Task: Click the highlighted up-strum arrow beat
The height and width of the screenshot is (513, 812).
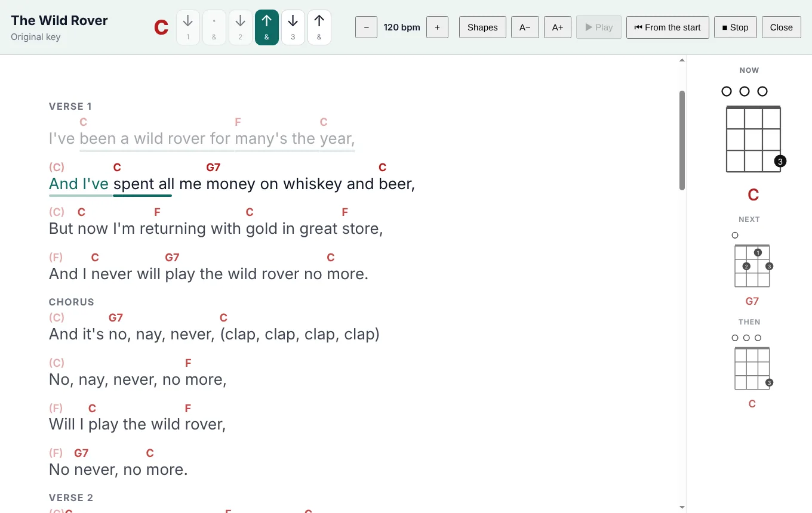Action: (x=267, y=27)
